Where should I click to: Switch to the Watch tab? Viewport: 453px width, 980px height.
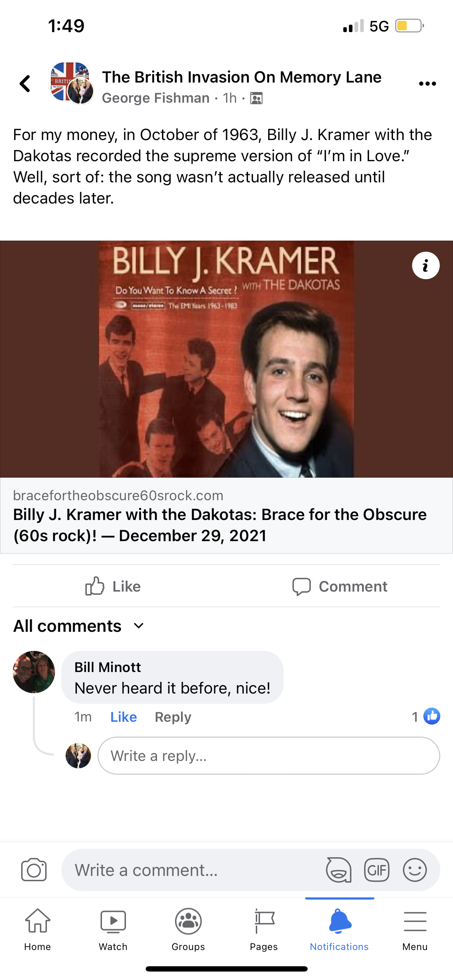113,928
